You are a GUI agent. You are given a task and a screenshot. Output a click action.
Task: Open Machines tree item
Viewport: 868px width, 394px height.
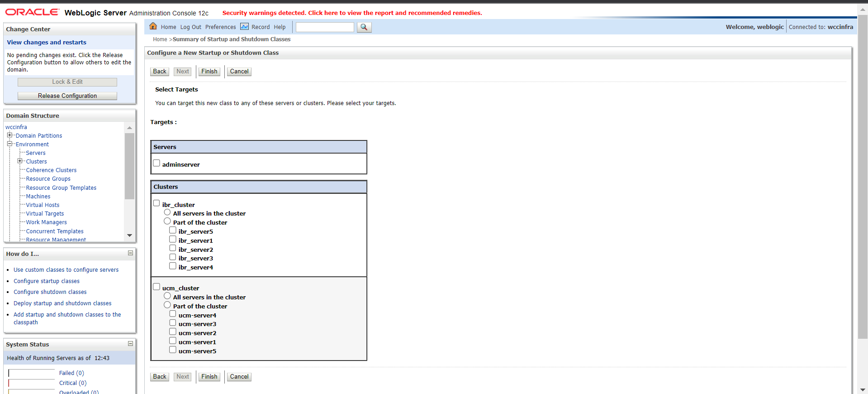(38, 197)
